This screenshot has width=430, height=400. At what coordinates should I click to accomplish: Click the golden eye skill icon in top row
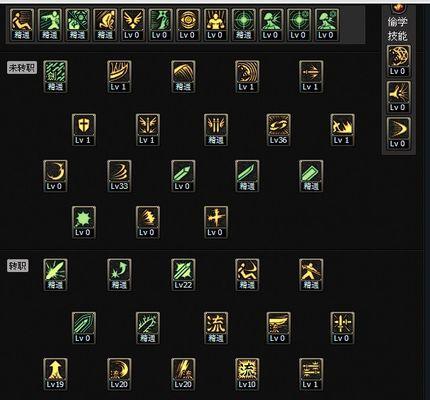pos(188,25)
